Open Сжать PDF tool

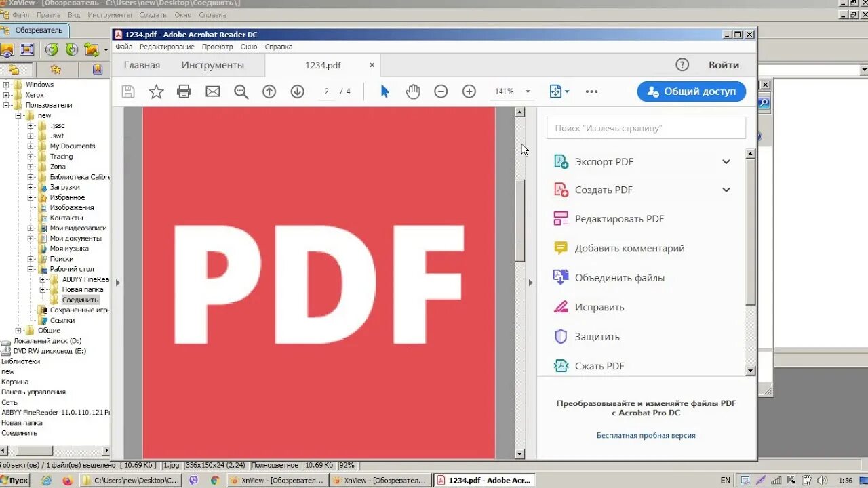pos(599,366)
